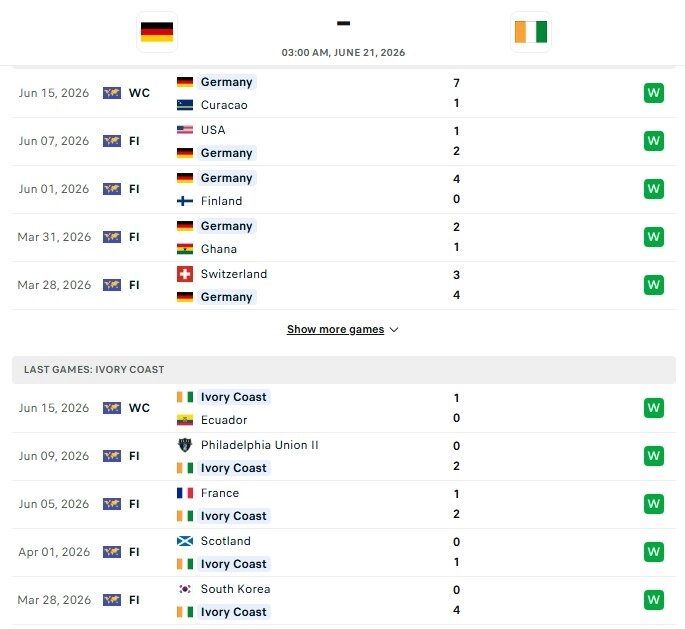Click the Ghana flag icon
Image resolution: width=685 pixels, height=629 pixels.
[185, 249]
